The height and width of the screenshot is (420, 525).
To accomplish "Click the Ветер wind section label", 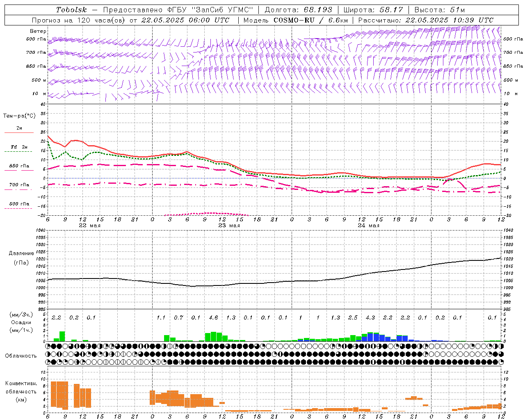I will pyautogui.click(x=38, y=31).
